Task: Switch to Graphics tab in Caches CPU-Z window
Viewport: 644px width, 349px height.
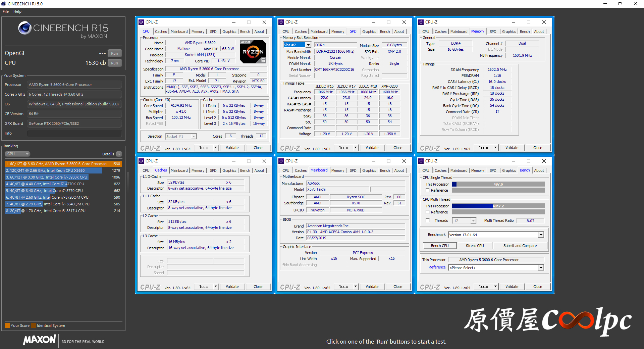Action: (229, 170)
